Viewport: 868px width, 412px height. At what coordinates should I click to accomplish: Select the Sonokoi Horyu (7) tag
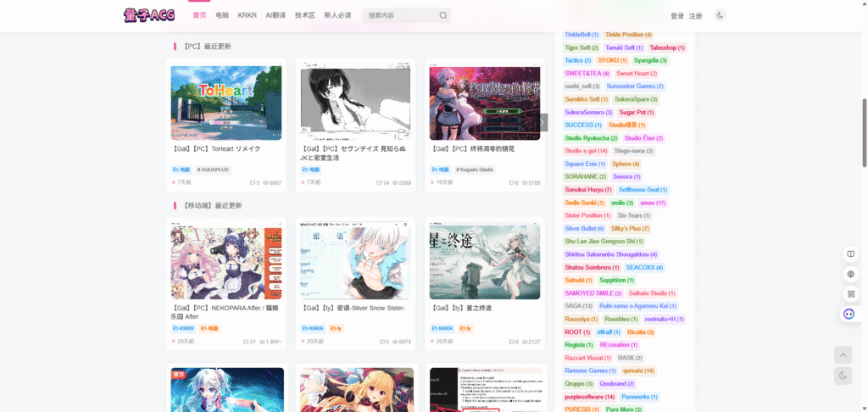pos(588,189)
